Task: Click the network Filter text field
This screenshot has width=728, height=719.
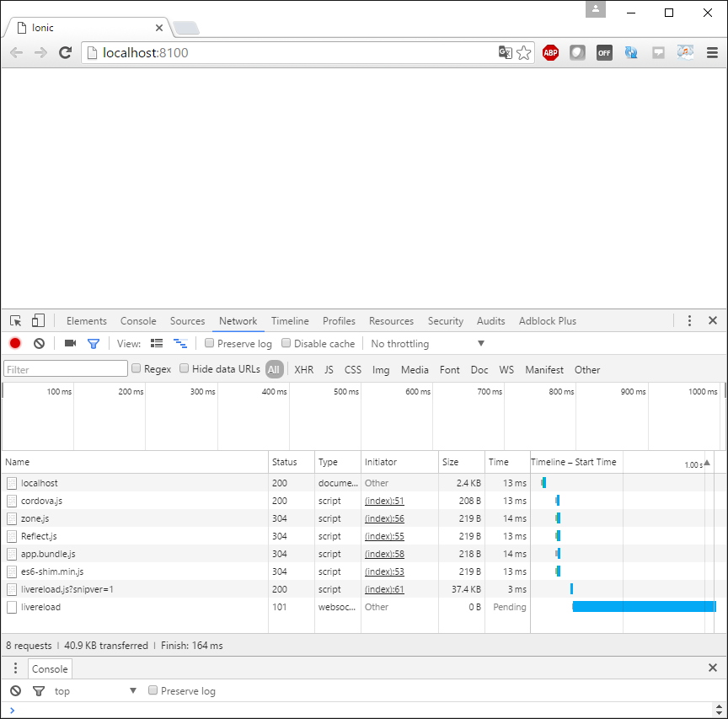Action: click(66, 369)
